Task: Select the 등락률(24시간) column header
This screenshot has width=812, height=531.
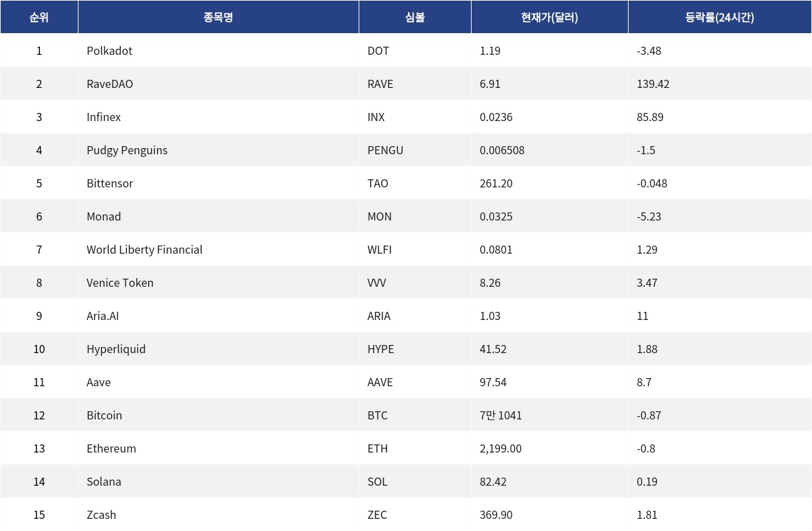Action: [x=719, y=18]
